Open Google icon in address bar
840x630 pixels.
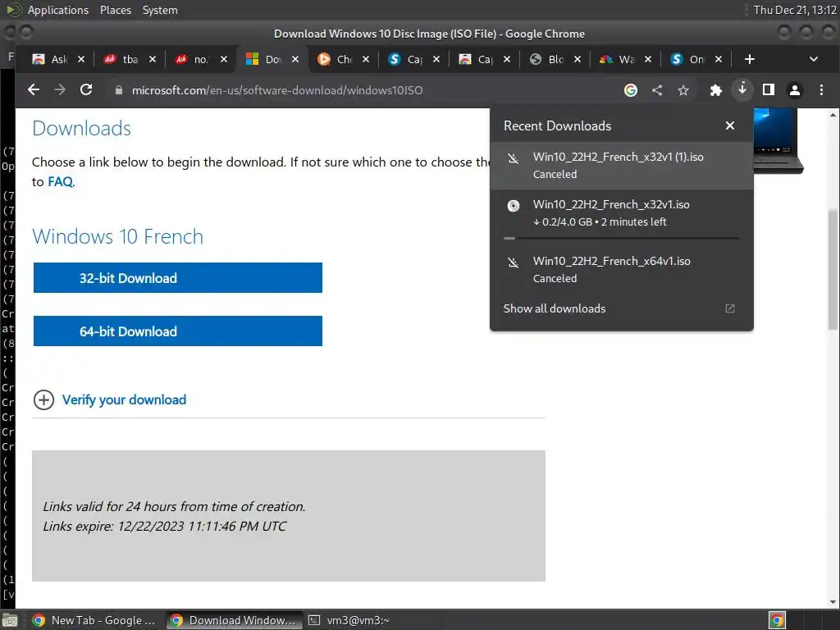(x=631, y=90)
